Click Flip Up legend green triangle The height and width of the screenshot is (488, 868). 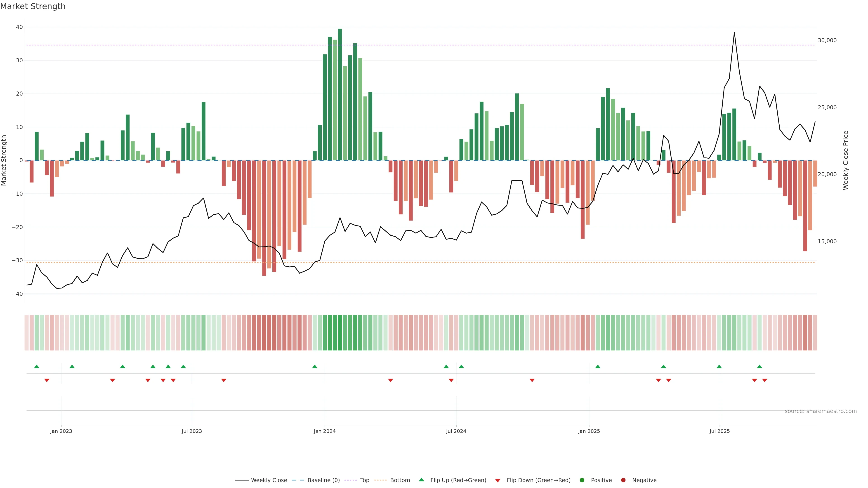point(421,480)
